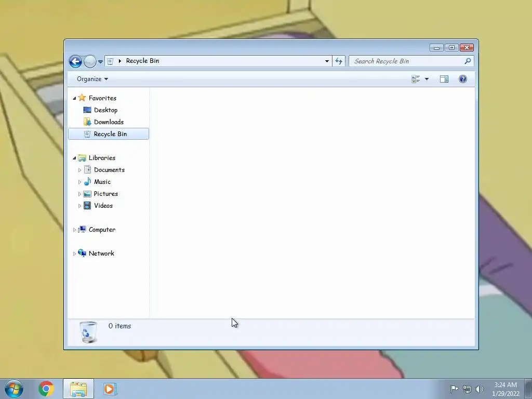This screenshot has height=399, width=532.
Task: Open the address bar history dropdown
Action: pyautogui.click(x=327, y=61)
